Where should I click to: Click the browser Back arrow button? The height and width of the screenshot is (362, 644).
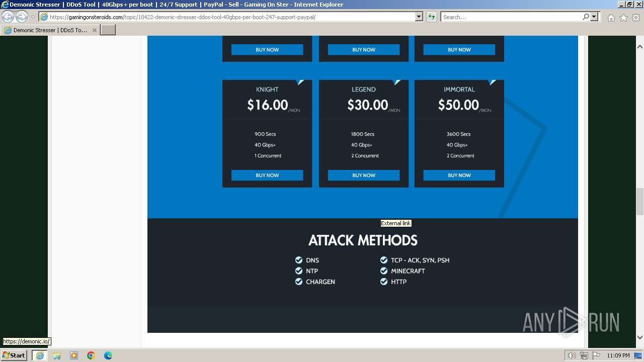(x=8, y=17)
